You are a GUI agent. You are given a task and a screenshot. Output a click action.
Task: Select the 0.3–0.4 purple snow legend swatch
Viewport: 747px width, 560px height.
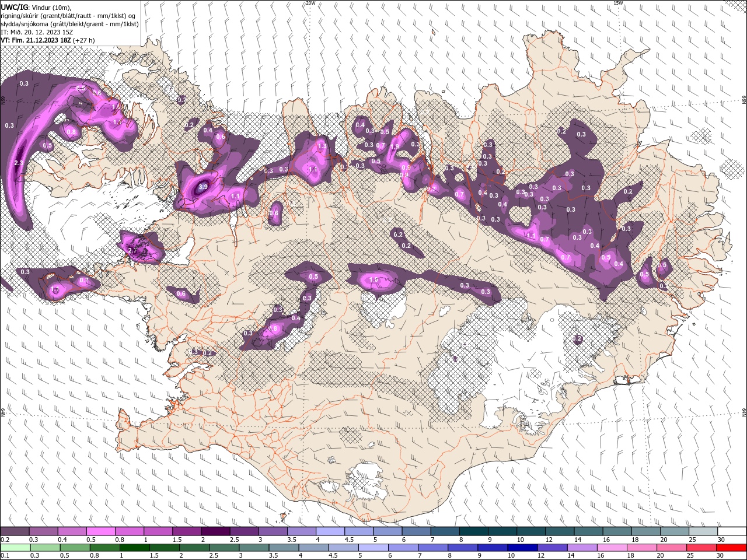tap(43, 531)
